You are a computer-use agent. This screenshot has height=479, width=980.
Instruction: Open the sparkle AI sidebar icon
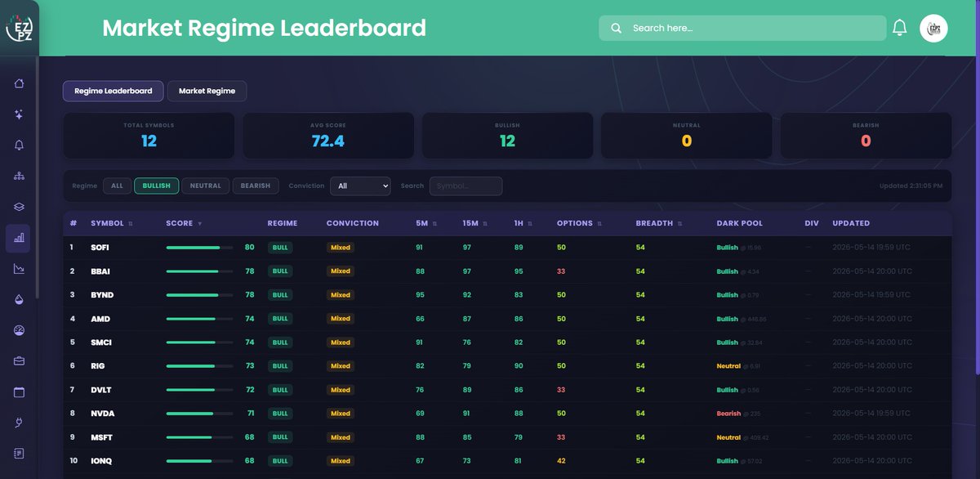point(19,114)
